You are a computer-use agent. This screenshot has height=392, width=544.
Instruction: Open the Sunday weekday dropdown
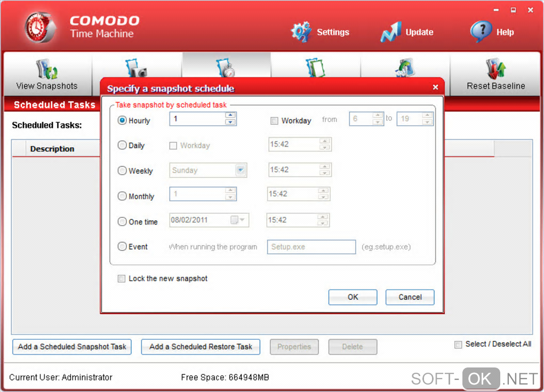pyautogui.click(x=241, y=170)
